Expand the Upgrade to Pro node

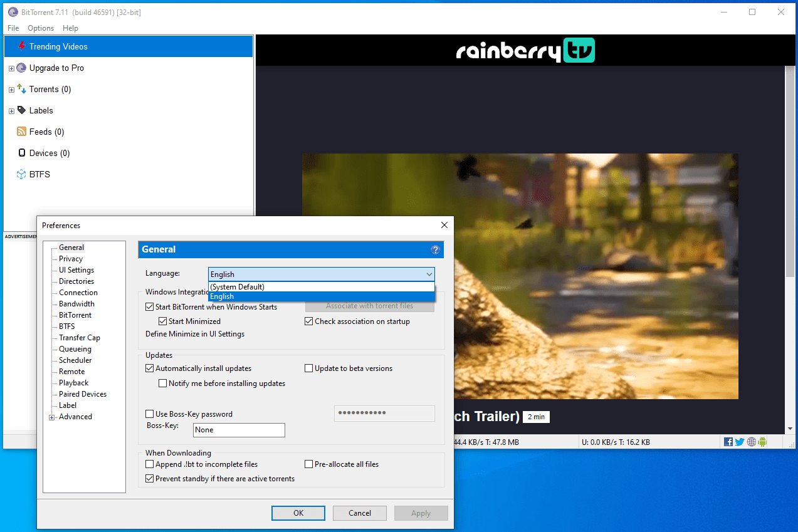point(11,68)
